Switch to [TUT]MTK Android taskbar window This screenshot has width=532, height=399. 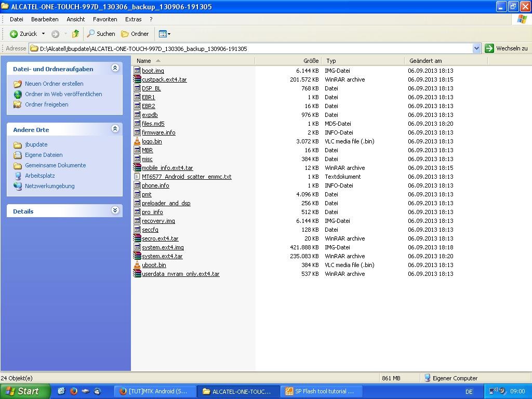tap(155, 391)
